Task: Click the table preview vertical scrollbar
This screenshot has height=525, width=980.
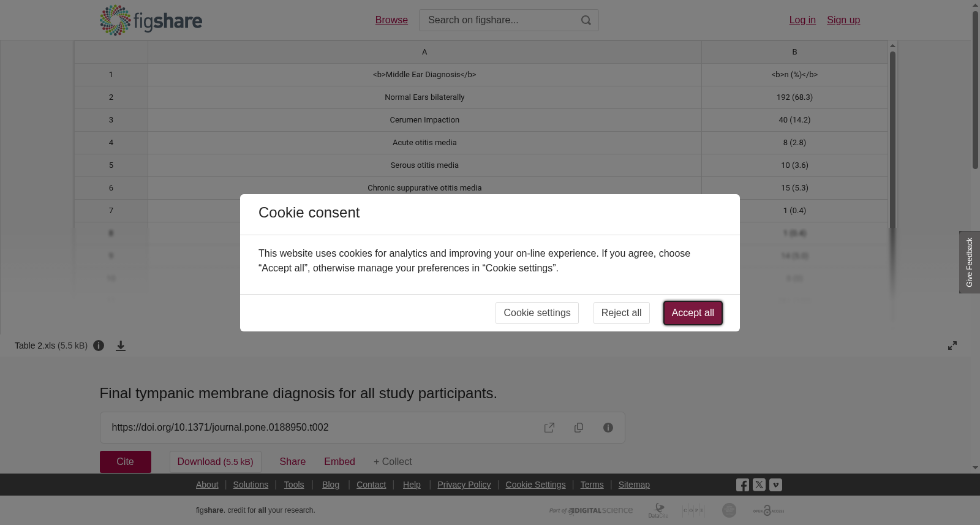Action: (x=893, y=141)
